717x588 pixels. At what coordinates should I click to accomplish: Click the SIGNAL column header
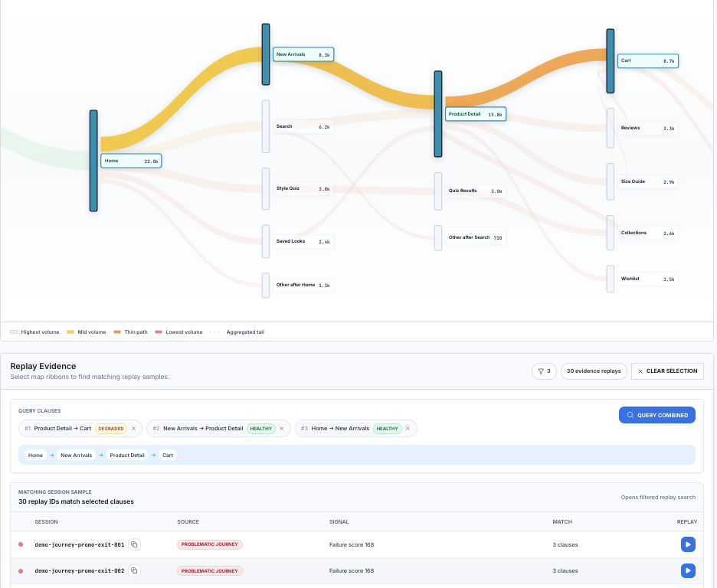pos(339,521)
